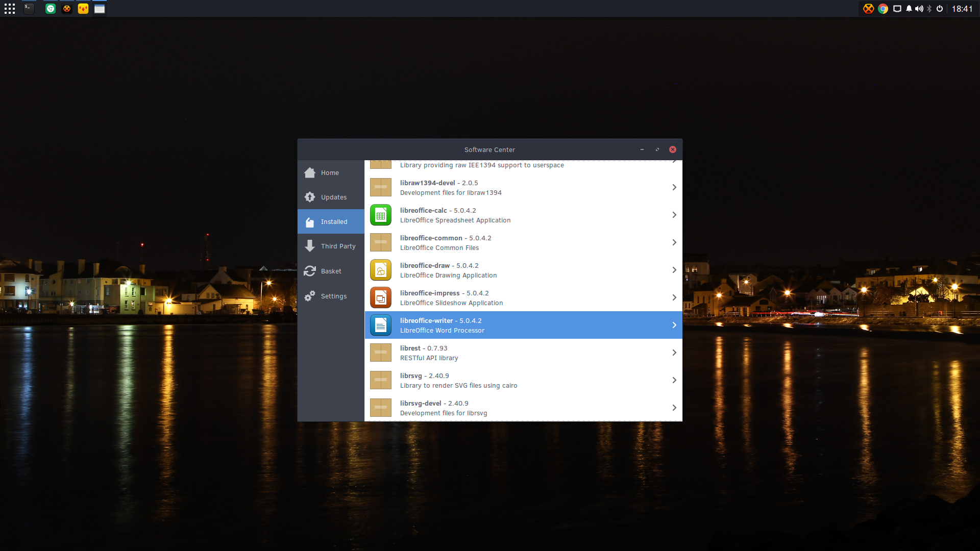This screenshot has width=980, height=551.
Task: Open the Home section in Software Center
Action: (x=331, y=172)
